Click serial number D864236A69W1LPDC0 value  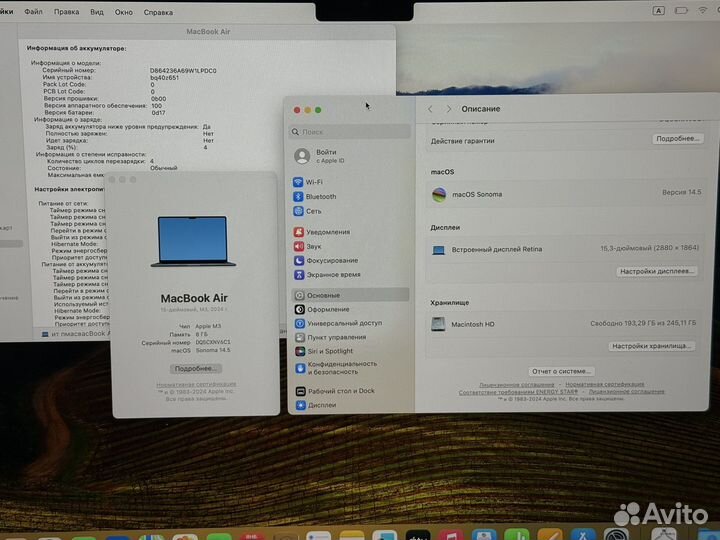click(183, 71)
